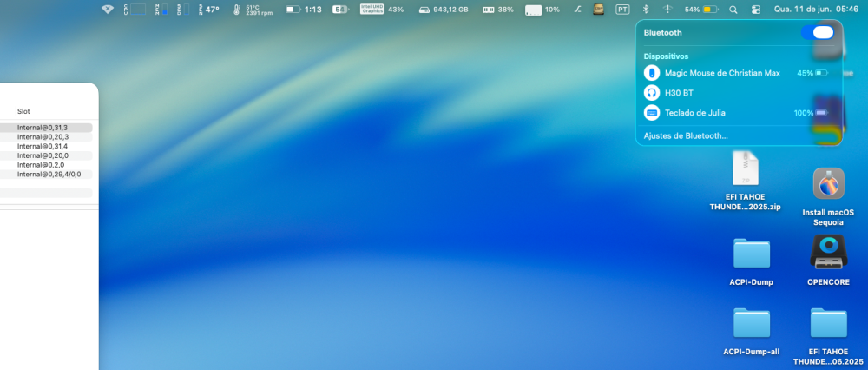Click the 54 battery badge icon
This screenshot has height=370, width=868.
340,10
